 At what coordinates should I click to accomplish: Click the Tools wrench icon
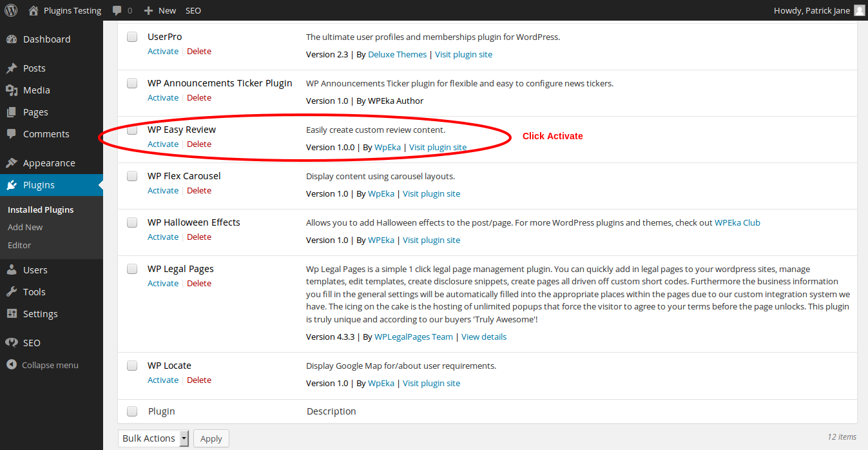click(12, 292)
